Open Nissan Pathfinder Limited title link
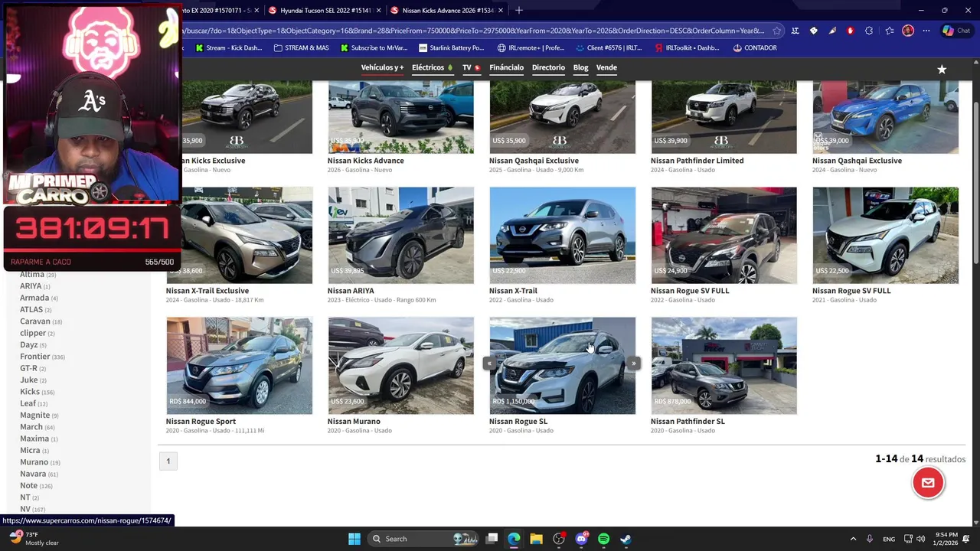The width and height of the screenshot is (980, 551). point(697,161)
